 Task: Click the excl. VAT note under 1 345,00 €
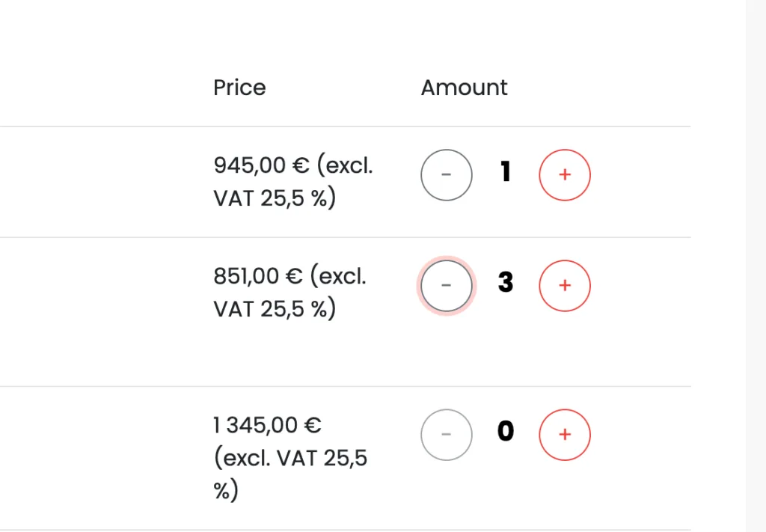[x=291, y=458]
